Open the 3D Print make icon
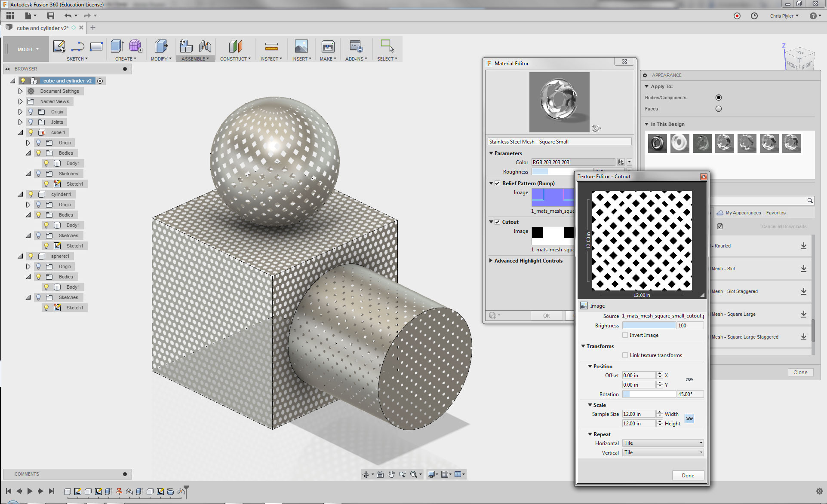The height and width of the screenshot is (504, 827). 328,46
